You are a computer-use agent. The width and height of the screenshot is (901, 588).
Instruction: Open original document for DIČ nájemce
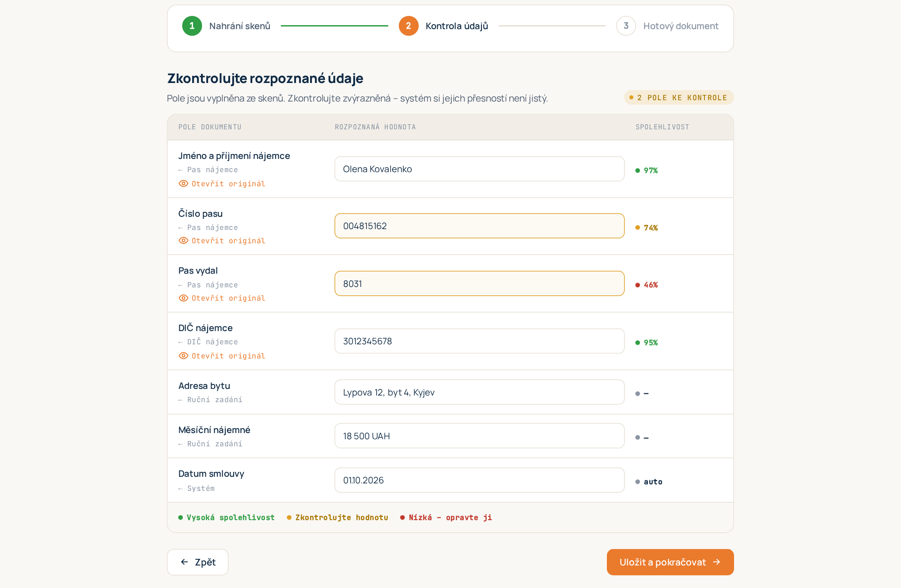click(222, 356)
